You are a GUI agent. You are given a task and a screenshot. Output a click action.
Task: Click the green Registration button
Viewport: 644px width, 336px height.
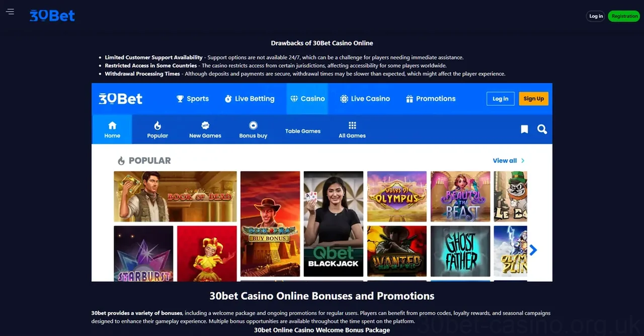(x=624, y=16)
